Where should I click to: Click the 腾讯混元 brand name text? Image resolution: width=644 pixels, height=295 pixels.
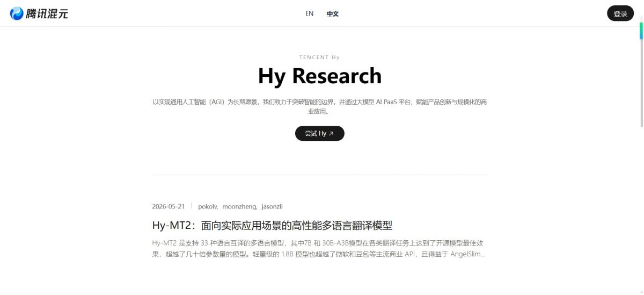tap(47, 14)
